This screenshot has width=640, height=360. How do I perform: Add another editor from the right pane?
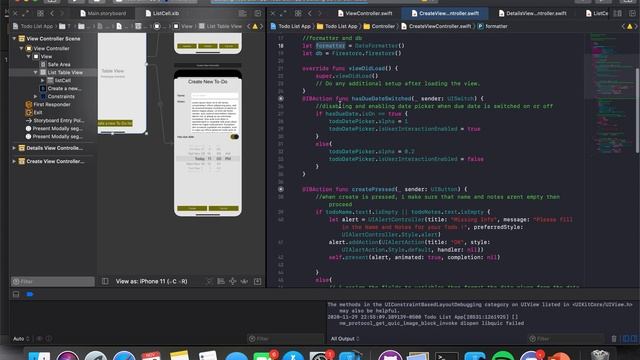[632, 13]
